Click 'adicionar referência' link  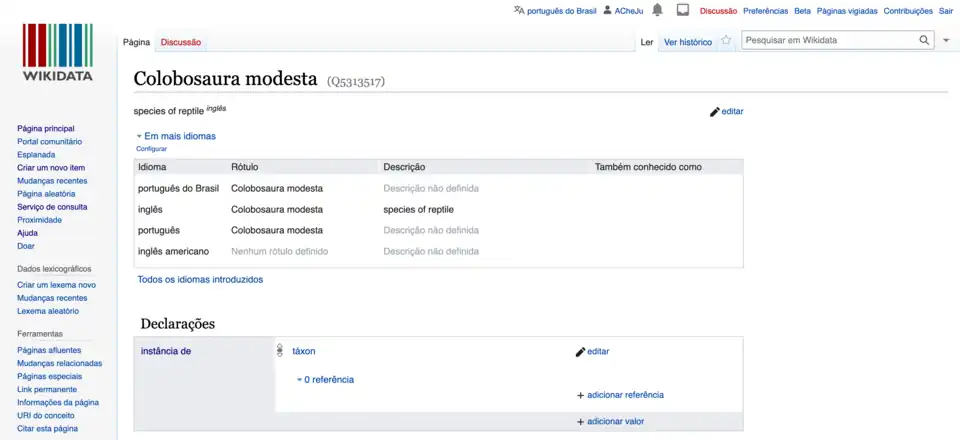click(625, 395)
